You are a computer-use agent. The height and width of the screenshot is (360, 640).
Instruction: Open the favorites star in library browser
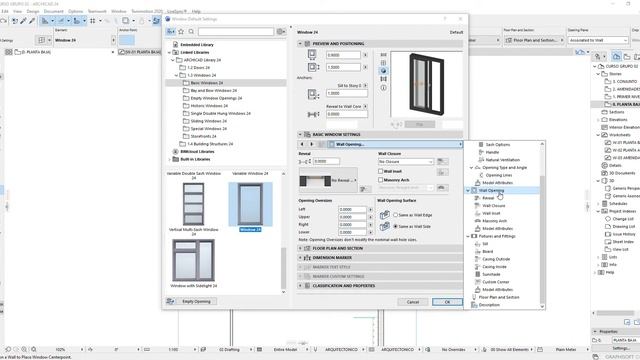181,31
